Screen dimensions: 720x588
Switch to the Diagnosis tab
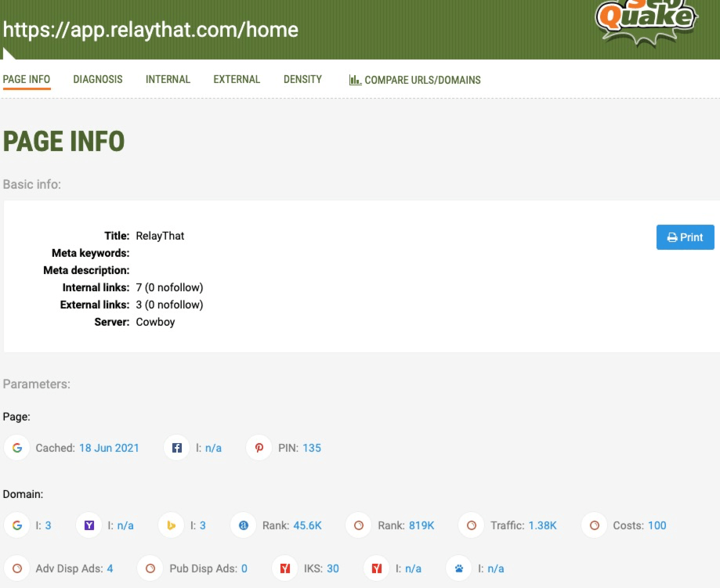click(97, 79)
